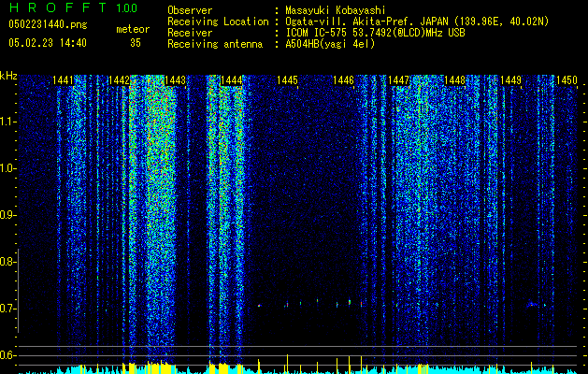Click the 0.9 frequency axis label
This screenshot has height=374, width=588.
[x=7, y=215]
